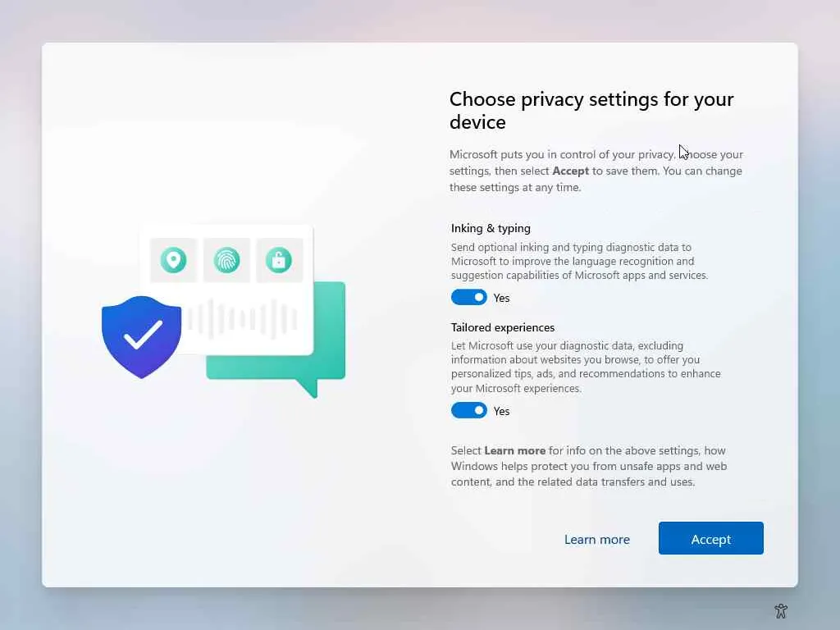Image resolution: width=840 pixels, height=630 pixels.
Task: Select the Tailored experiences section title
Action: coord(503,327)
